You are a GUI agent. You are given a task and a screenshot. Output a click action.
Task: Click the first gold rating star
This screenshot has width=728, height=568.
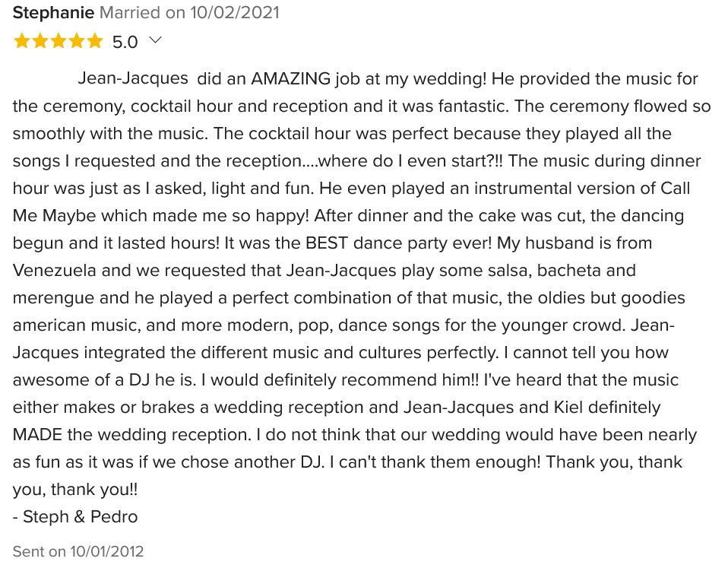pyautogui.click(x=22, y=41)
